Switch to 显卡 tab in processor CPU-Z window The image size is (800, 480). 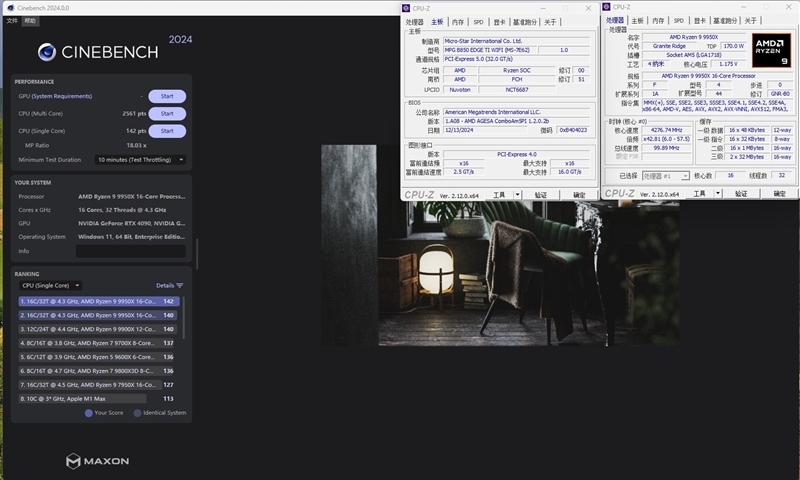pyautogui.click(x=699, y=20)
